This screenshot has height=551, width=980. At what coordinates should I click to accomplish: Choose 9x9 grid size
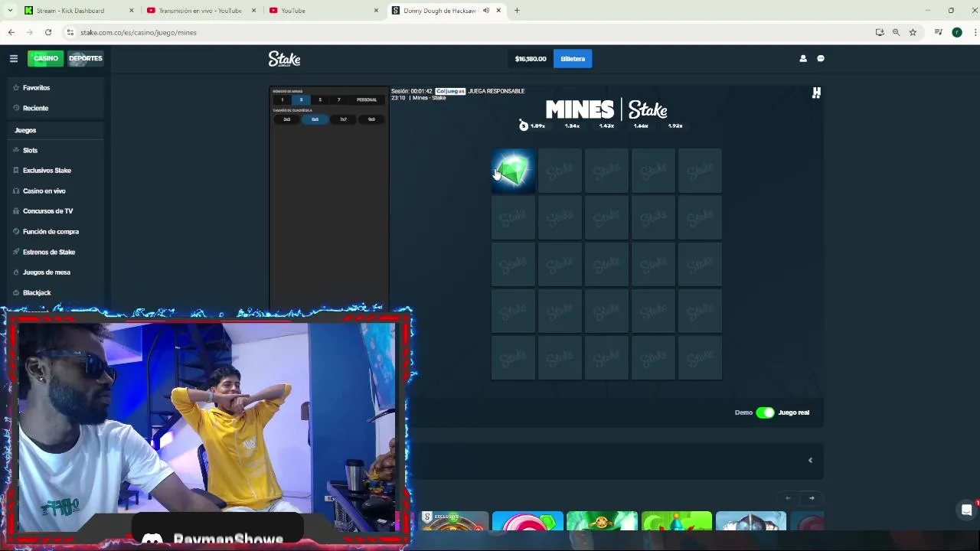[x=371, y=119]
